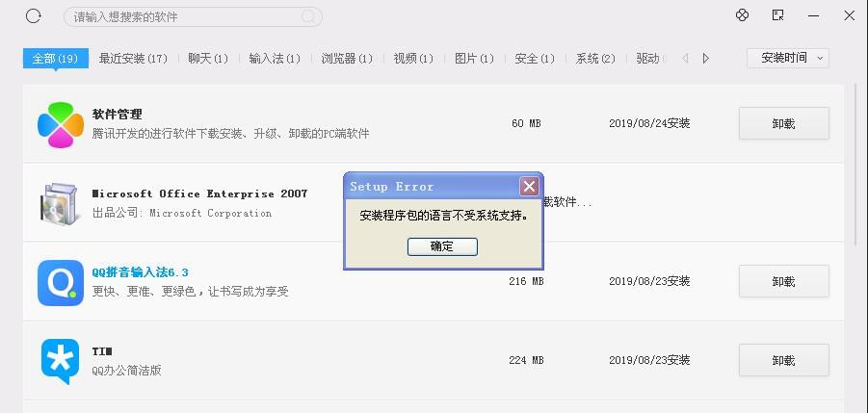Close the software manager window
The image size is (868, 413).
(x=849, y=15)
